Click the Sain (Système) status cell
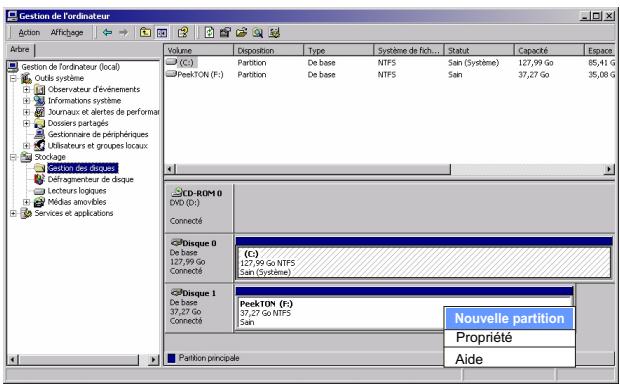This screenshot has width=620, height=385. click(473, 62)
